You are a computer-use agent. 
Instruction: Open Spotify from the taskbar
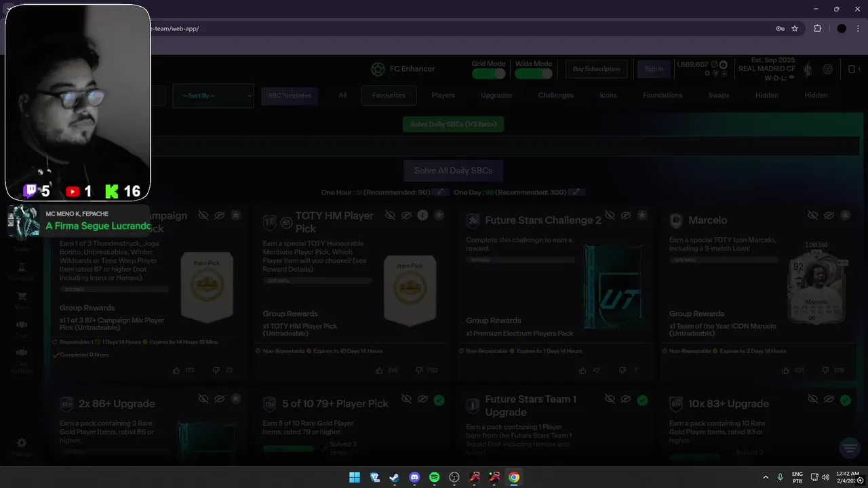point(435,477)
